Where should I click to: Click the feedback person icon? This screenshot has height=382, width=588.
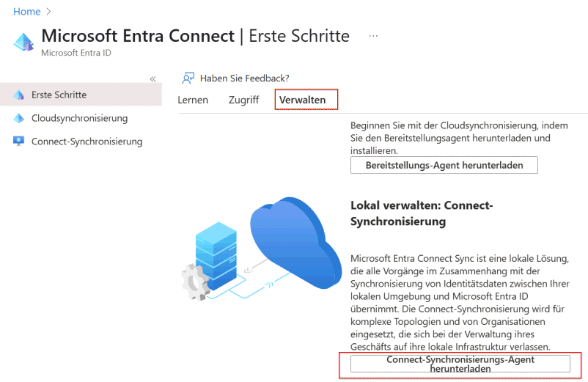point(188,78)
